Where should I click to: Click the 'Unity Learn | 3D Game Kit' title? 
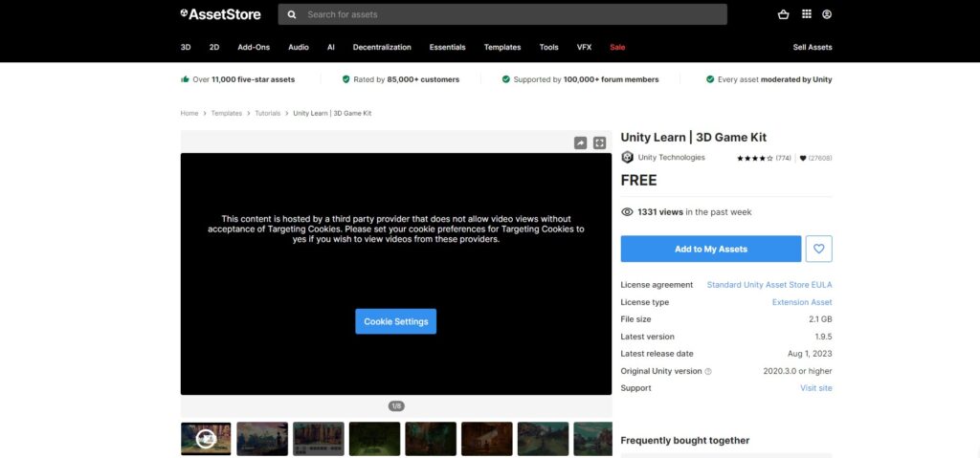pyautogui.click(x=693, y=138)
